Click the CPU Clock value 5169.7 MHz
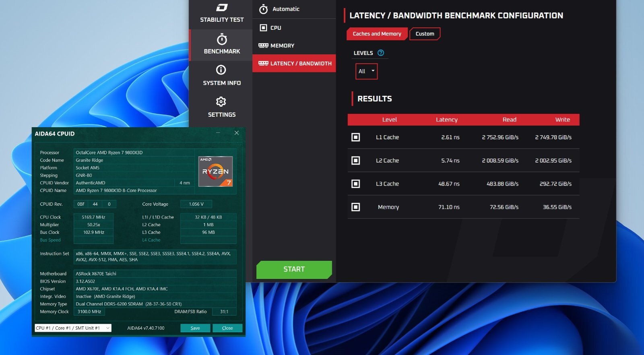The height and width of the screenshot is (355, 644). 93,217
